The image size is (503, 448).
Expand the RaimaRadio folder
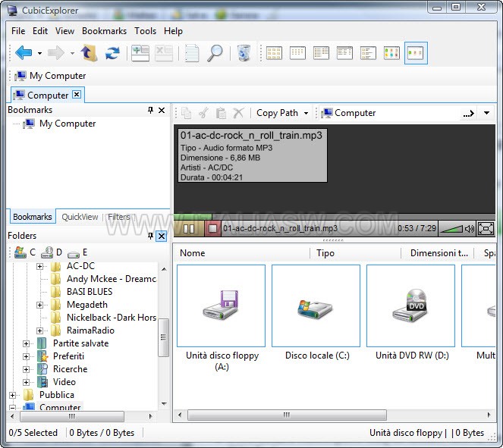[x=39, y=331]
